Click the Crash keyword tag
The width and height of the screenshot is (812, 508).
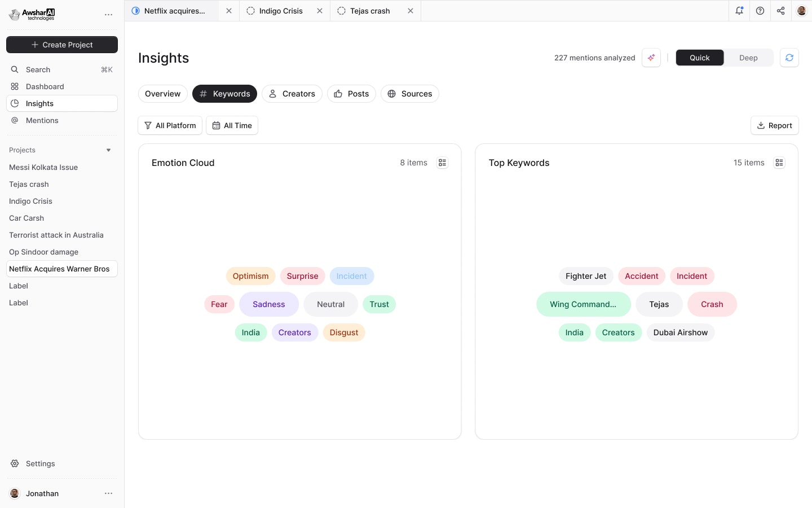tap(712, 304)
